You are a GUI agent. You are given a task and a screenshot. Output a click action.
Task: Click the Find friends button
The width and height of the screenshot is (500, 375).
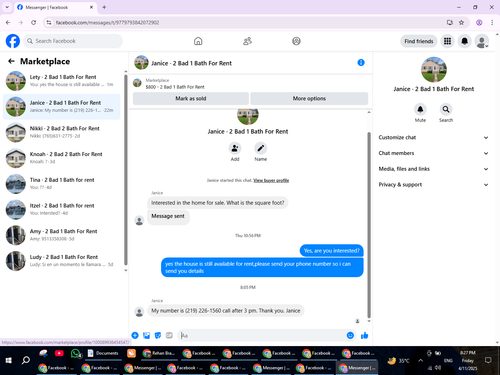(x=419, y=41)
